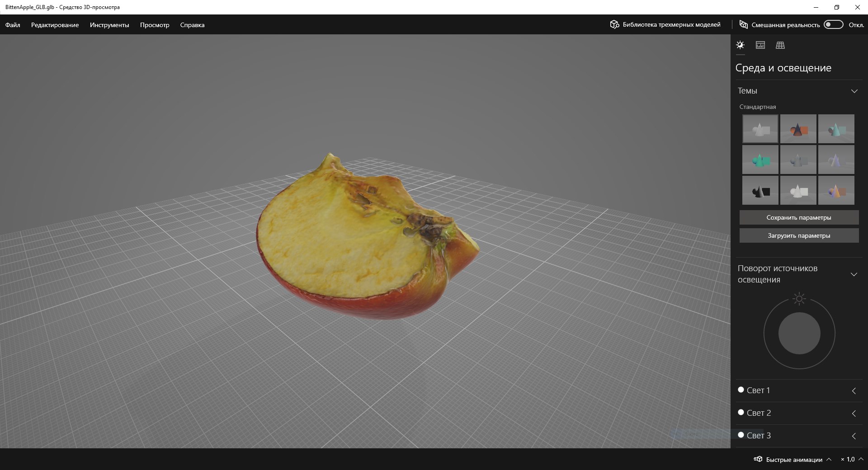Toggle the Свет 2 light dot
The image size is (868, 470).
pos(741,412)
